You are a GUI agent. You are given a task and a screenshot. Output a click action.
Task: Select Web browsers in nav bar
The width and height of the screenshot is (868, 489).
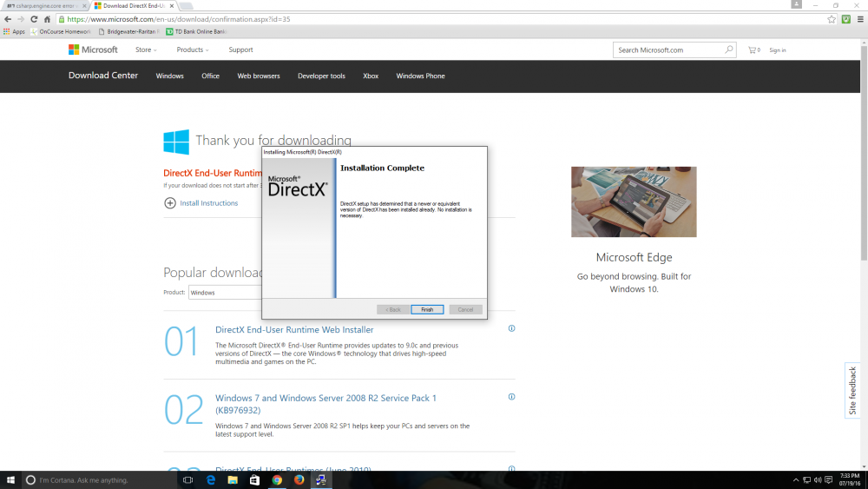259,76
